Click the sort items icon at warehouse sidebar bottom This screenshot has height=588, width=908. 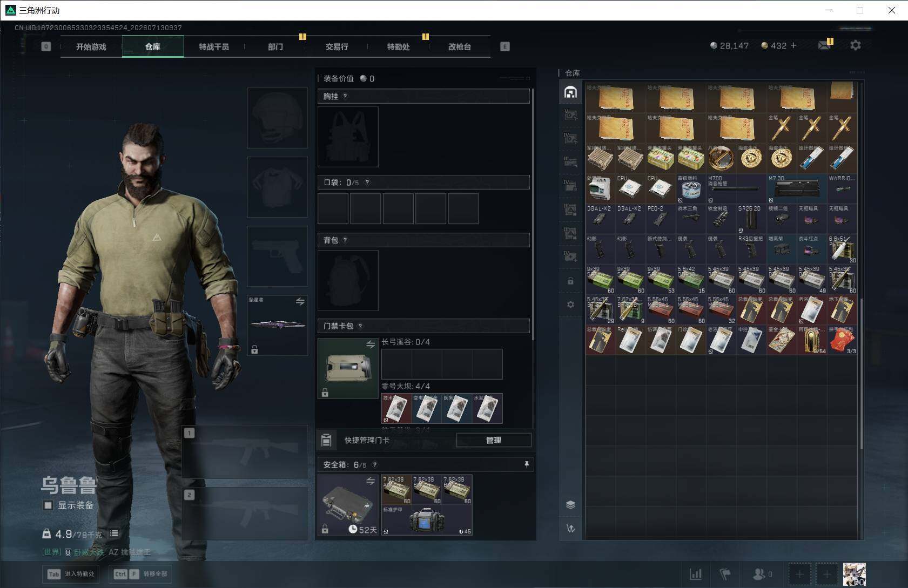(x=570, y=528)
